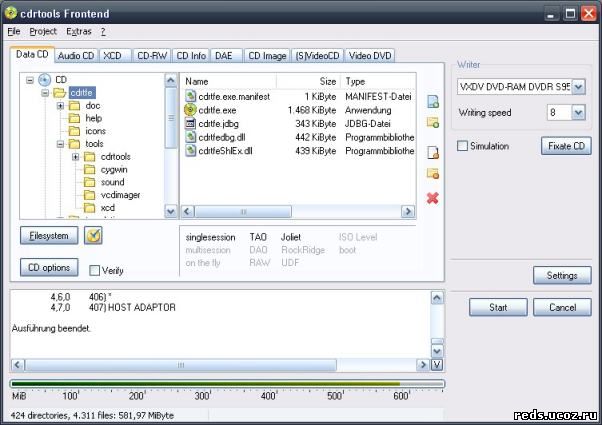Click the cdrtfeShlEx.dll file icon
Screen dimensions: 602x425
190,150
